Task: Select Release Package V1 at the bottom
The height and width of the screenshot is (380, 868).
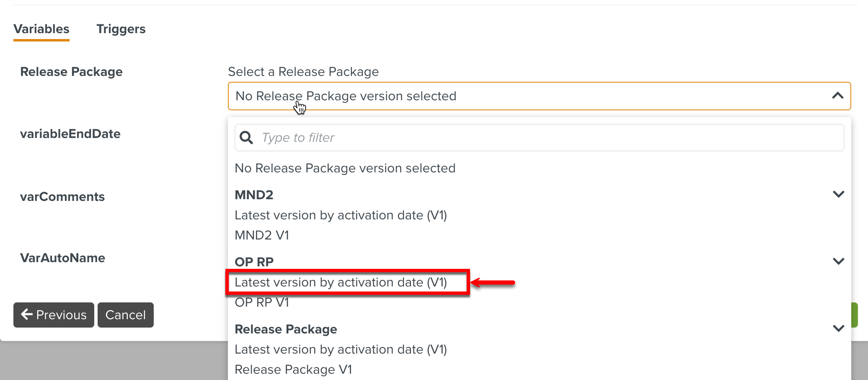Action: 293,370
